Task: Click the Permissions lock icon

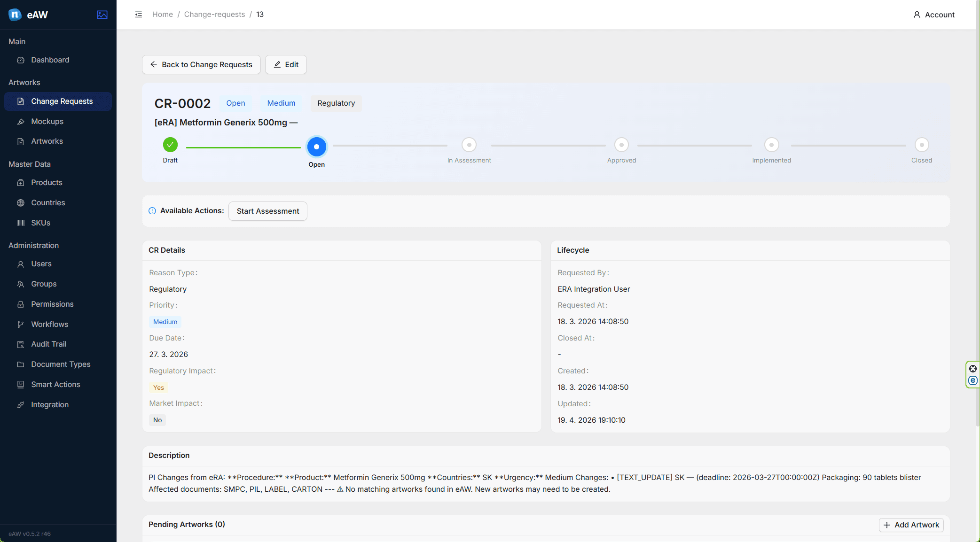Action: point(21,304)
